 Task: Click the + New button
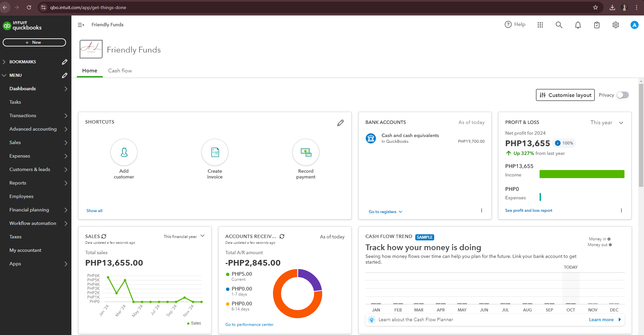pos(34,42)
